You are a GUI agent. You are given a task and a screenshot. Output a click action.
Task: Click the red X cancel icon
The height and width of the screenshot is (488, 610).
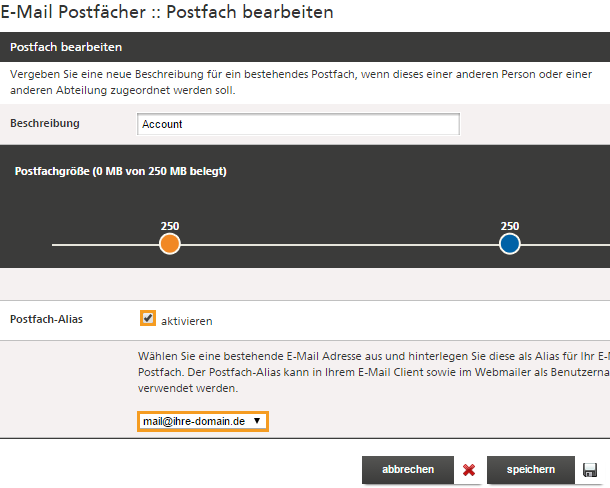tap(469, 470)
